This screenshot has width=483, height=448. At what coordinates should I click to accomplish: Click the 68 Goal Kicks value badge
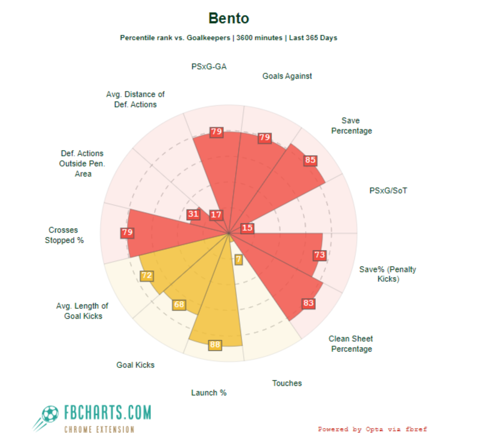pos(179,305)
